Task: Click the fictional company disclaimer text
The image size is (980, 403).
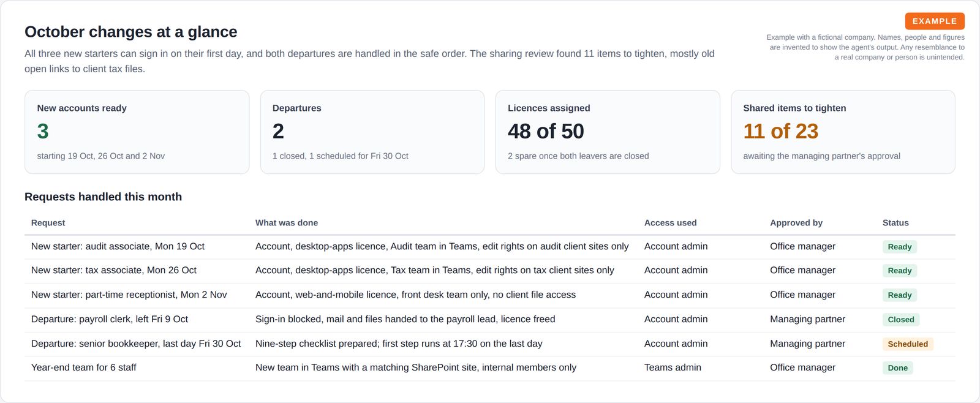Action: pyautogui.click(x=865, y=47)
